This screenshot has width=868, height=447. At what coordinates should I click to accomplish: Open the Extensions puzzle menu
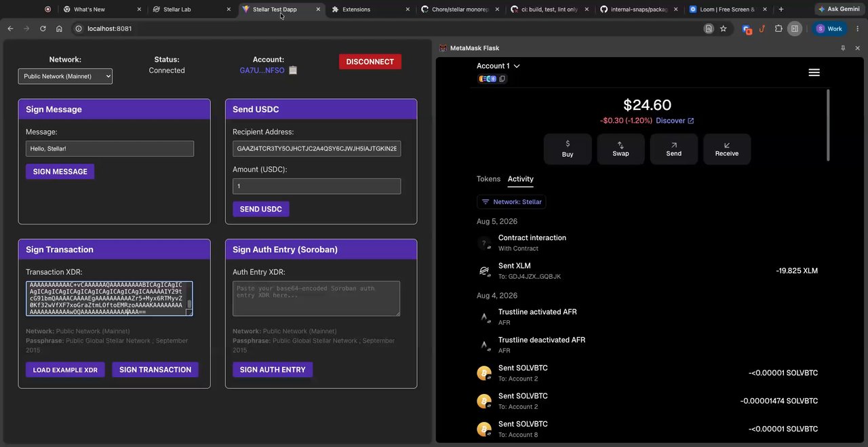pyautogui.click(x=778, y=28)
